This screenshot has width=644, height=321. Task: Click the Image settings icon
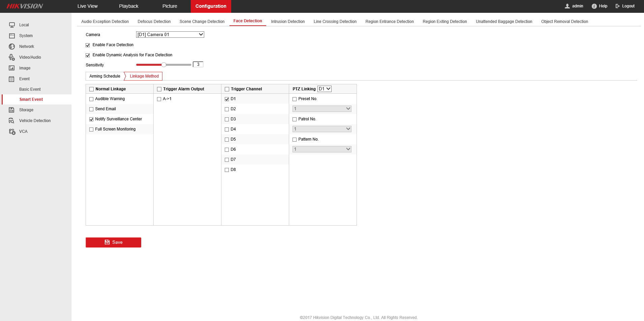pos(12,68)
